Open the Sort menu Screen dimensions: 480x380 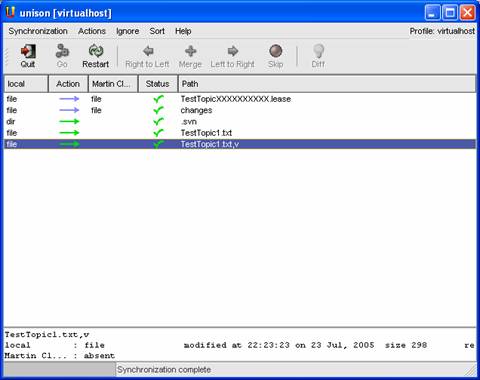coord(157,31)
